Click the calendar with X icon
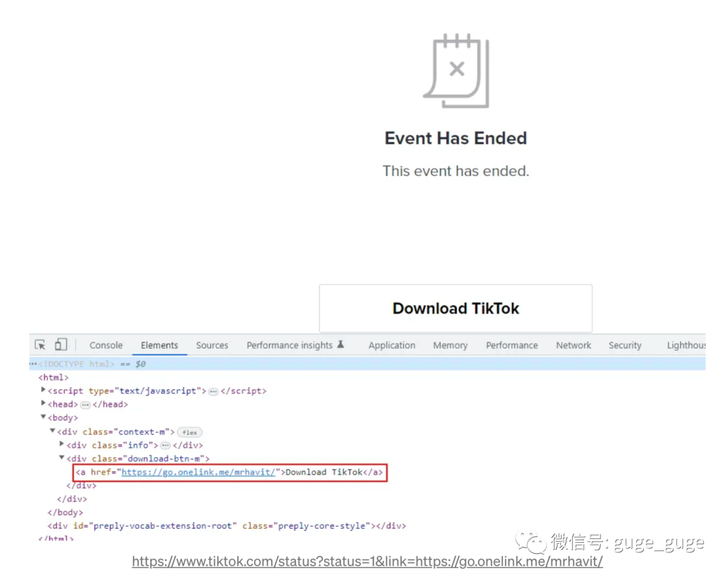 tap(456, 71)
